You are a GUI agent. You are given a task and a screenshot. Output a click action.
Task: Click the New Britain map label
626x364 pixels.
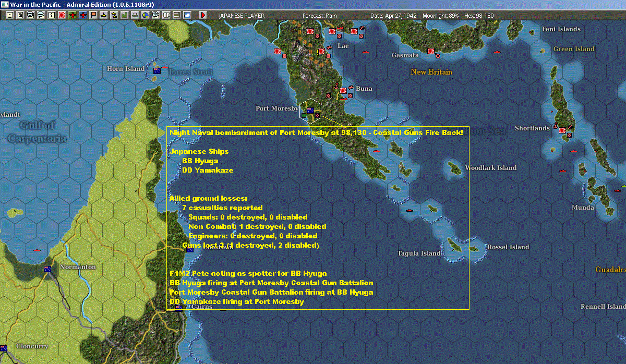[x=431, y=72]
